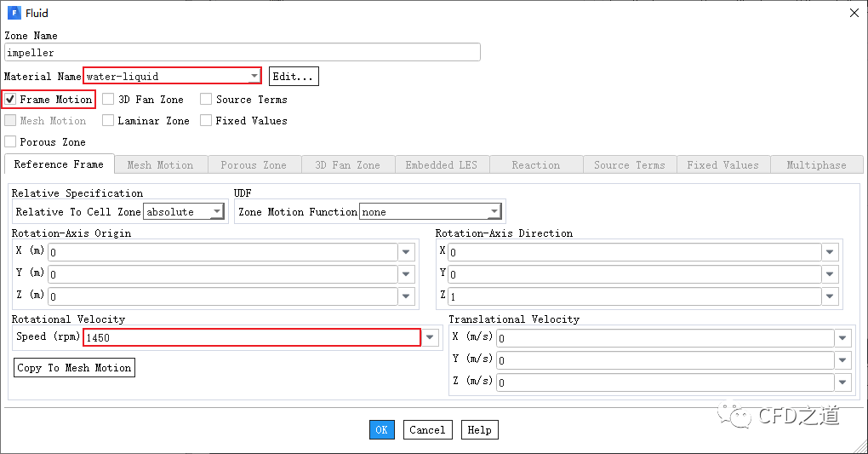Click the Zone Name text field

point(243,53)
